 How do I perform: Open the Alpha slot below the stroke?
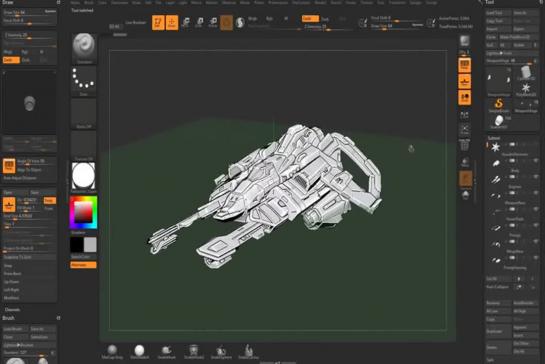(x=84, y=113)
